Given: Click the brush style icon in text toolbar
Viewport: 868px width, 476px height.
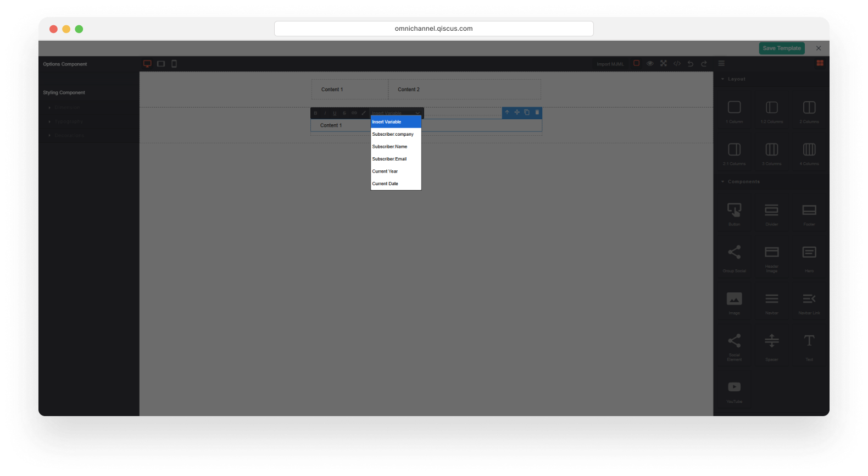Looking at the screenshot, I should point(364,113).
